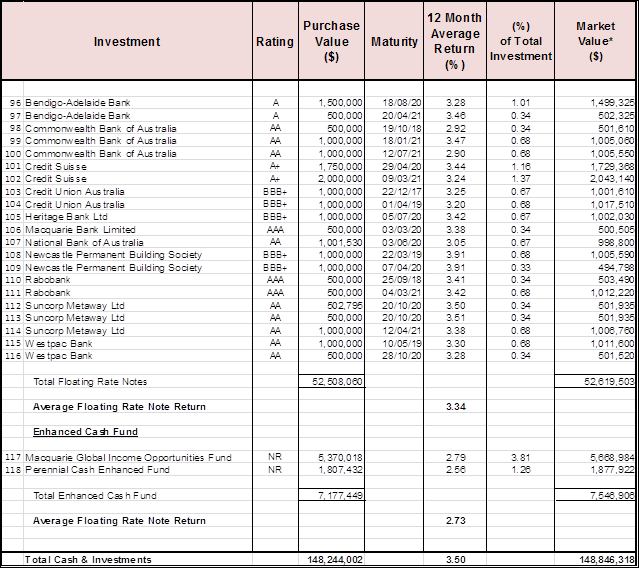This screenshot has height=568, width=639.
Task: Click Macquarie Bank Limited row name
Action: tap(80, 230)
